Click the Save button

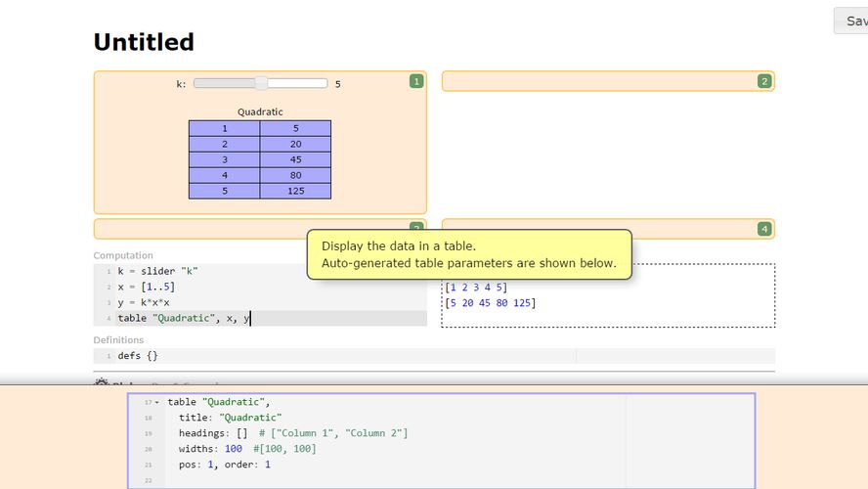pos(851,21)
